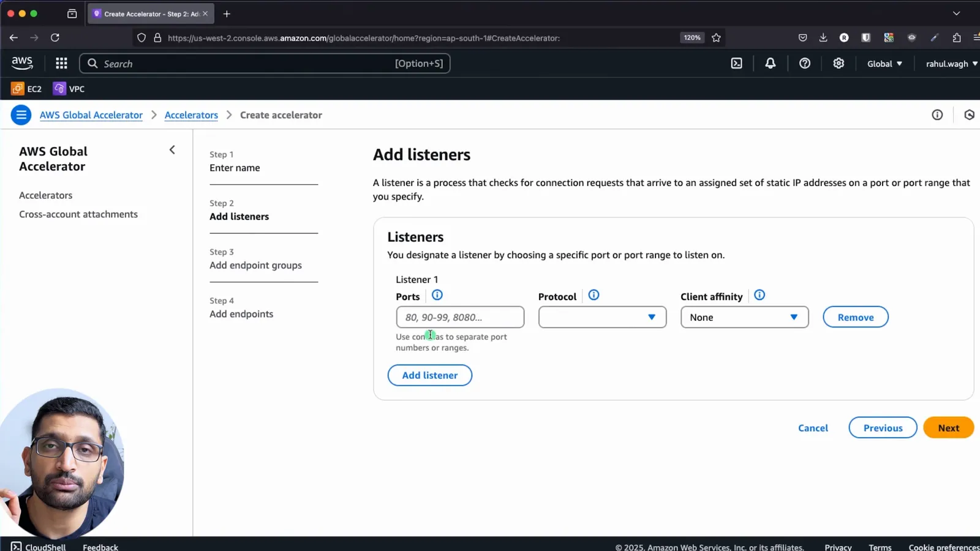Click the site lock icon in address bar
Viewport: 980px width, 551px height.
[x=157, y=37]
